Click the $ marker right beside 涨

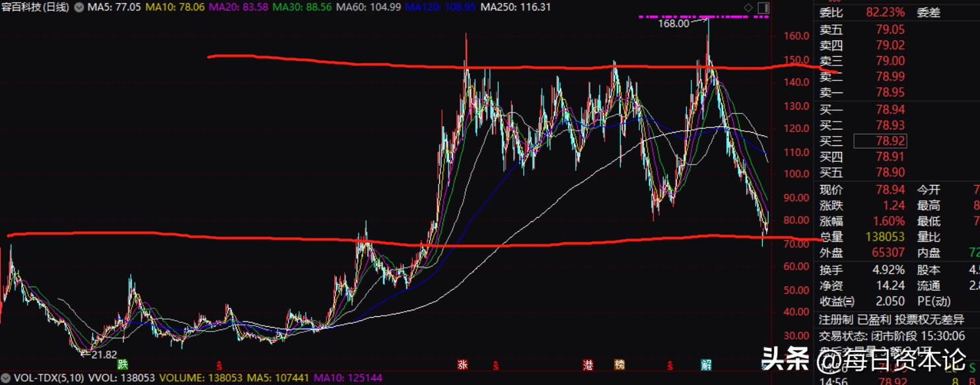496,365
